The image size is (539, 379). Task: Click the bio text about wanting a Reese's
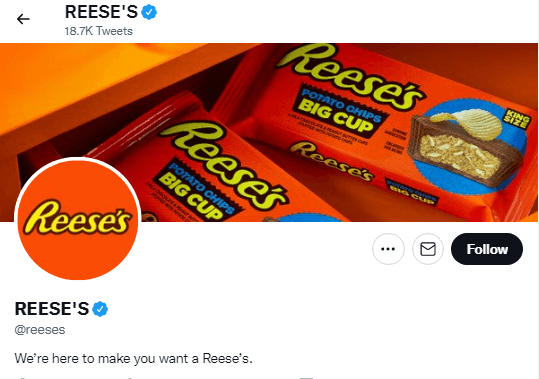[133, 358]
